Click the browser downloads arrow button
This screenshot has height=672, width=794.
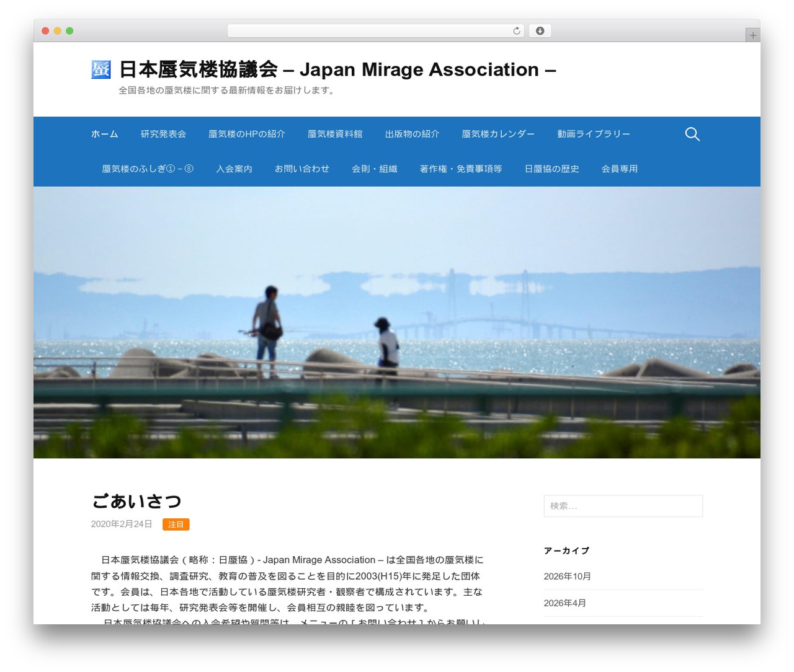point(540,31)
